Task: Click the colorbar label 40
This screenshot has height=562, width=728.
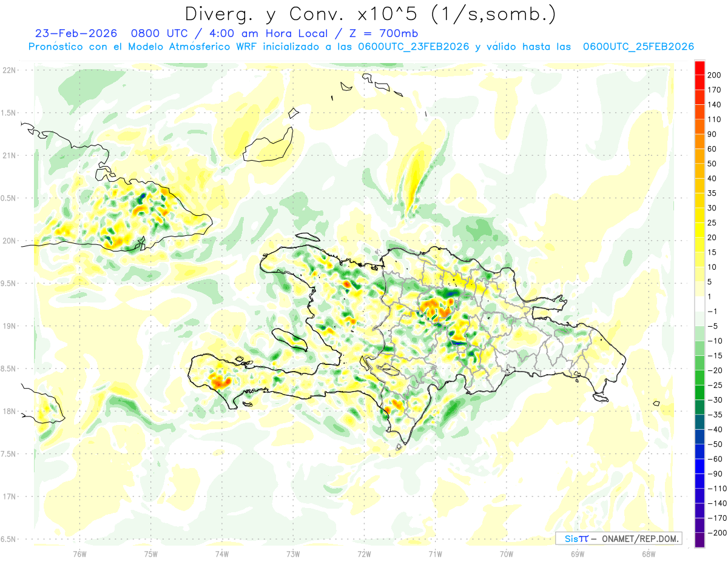Action: pyautogui.click(x=713, y=178)
